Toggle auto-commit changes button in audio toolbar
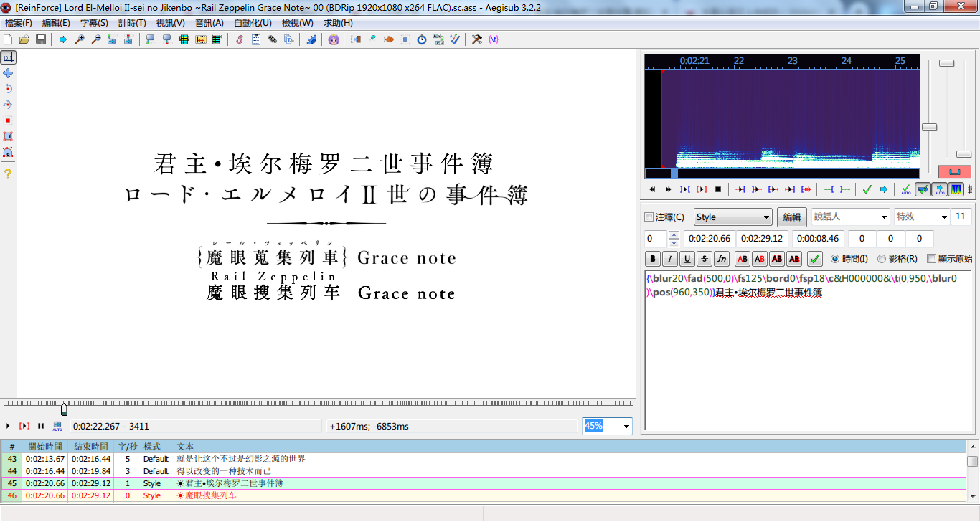 pos(906,189)
